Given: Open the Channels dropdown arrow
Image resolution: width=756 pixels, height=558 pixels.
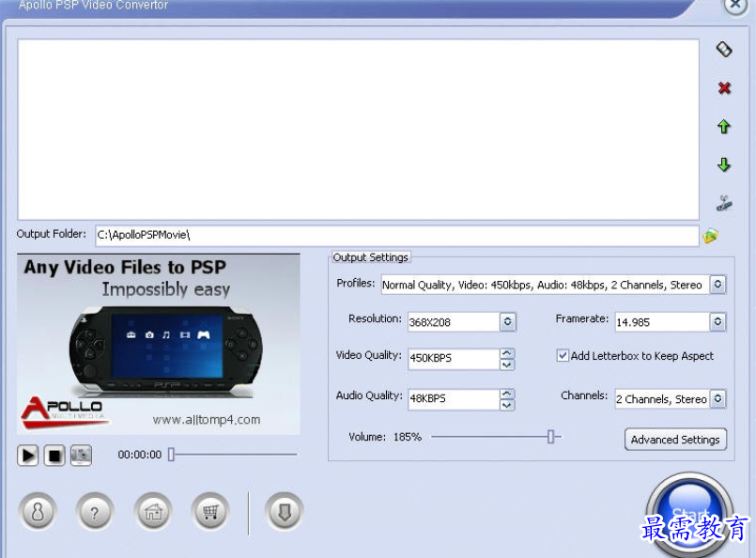Looking at the screenshot, I should (x=717, y=399).
